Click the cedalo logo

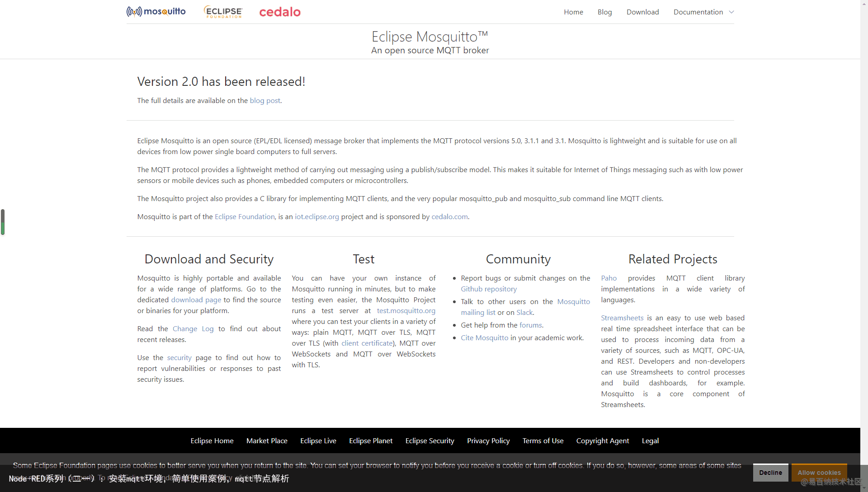[280, 12]
